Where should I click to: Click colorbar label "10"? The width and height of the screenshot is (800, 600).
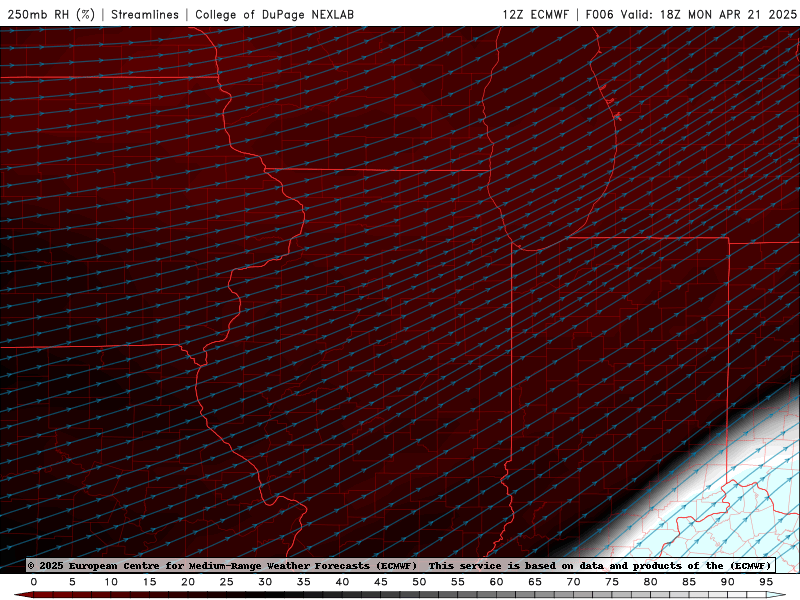click(x=111, y=582)
